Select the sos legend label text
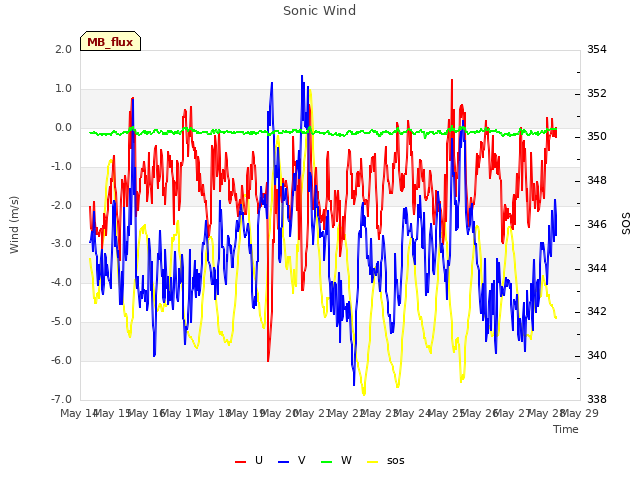This screenshot has height=480, width=640. [396, 461]
